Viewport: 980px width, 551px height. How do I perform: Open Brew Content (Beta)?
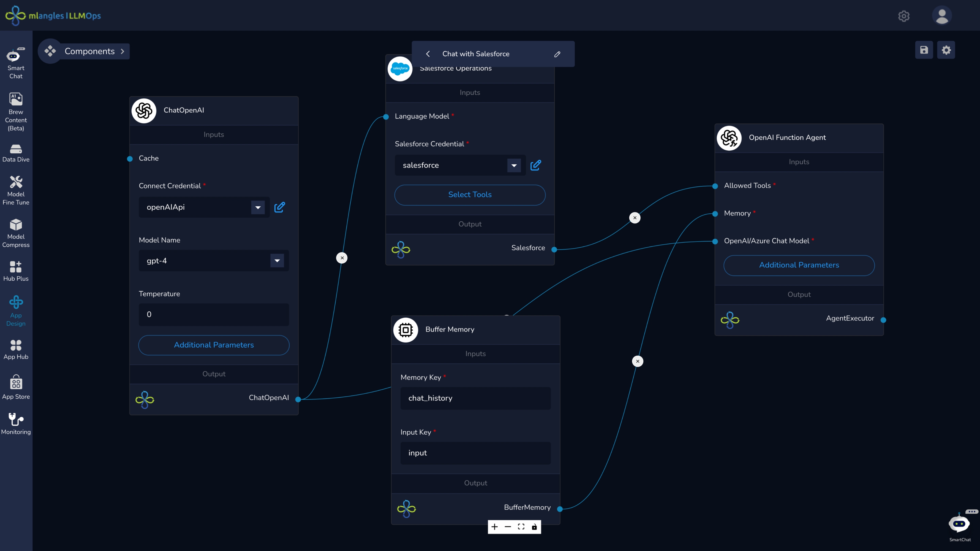[x=16, y=112]
